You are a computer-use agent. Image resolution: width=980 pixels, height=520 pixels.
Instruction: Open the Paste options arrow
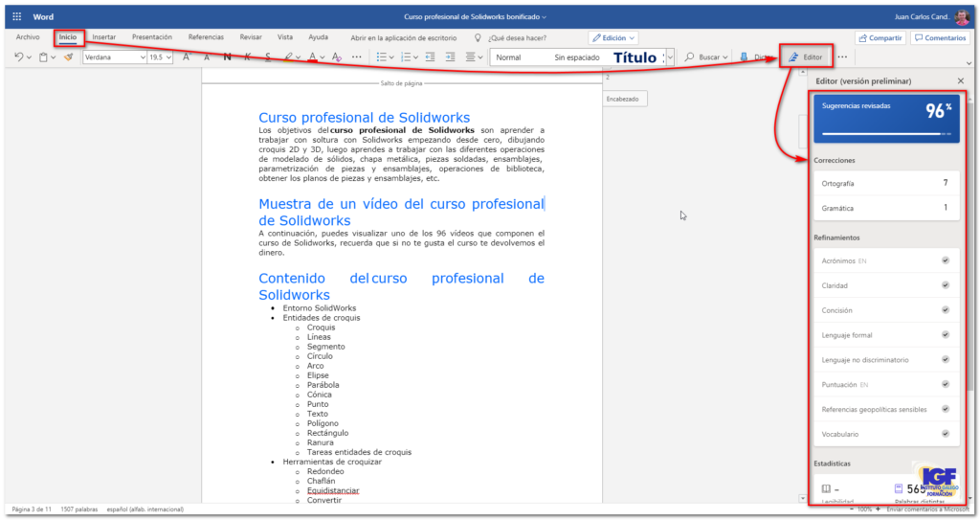pyautogui.click(x=54, y=57)
